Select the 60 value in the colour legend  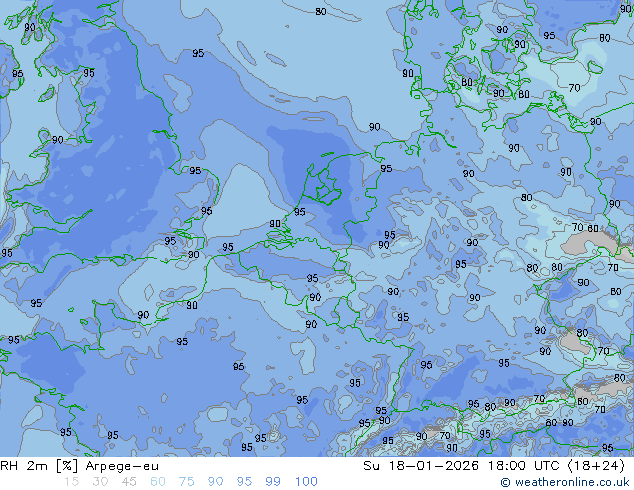(158, 482)
